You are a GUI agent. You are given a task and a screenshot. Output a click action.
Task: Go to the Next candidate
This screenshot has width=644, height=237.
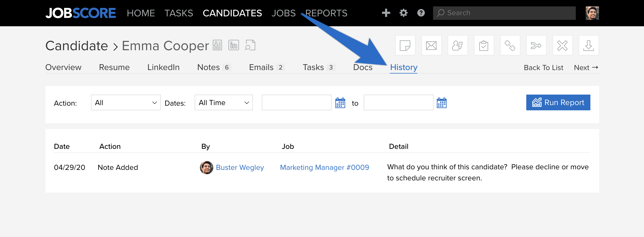586,68
